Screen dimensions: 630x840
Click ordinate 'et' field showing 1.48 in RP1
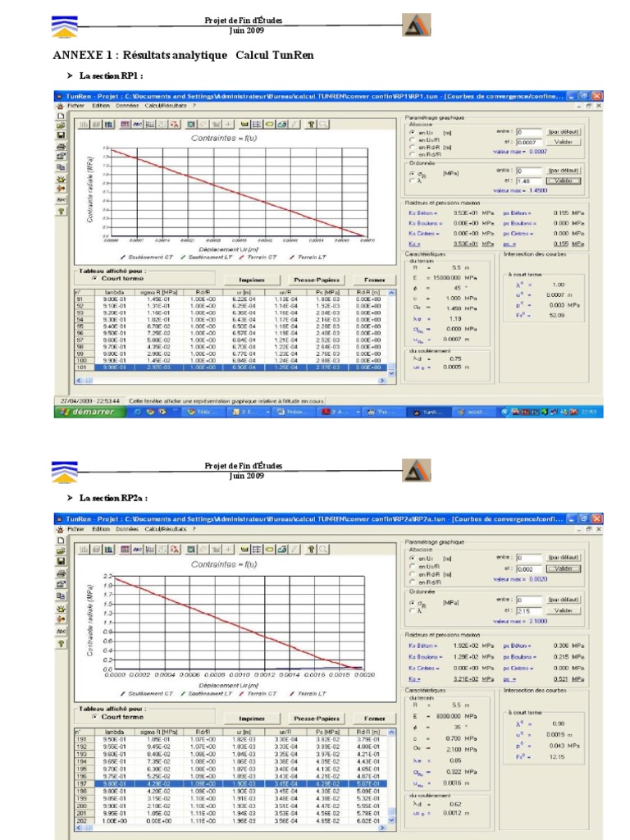coord(529,181)
